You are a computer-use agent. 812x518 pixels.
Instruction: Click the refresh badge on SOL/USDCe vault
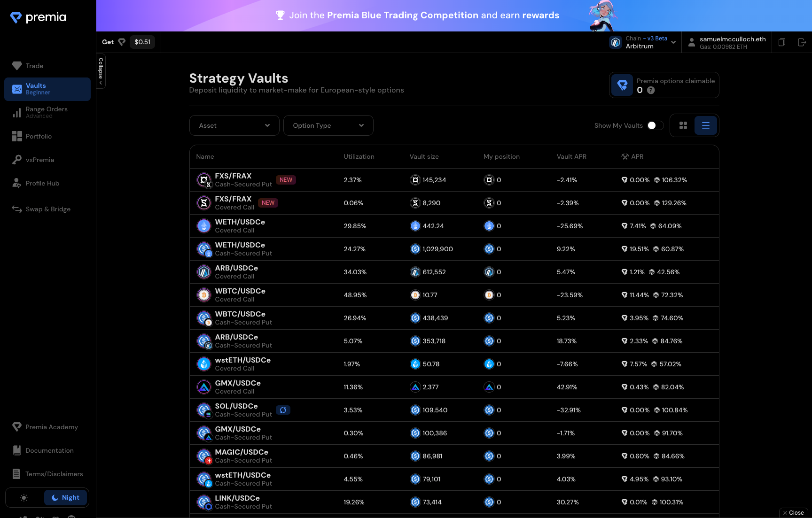(283, 410)
